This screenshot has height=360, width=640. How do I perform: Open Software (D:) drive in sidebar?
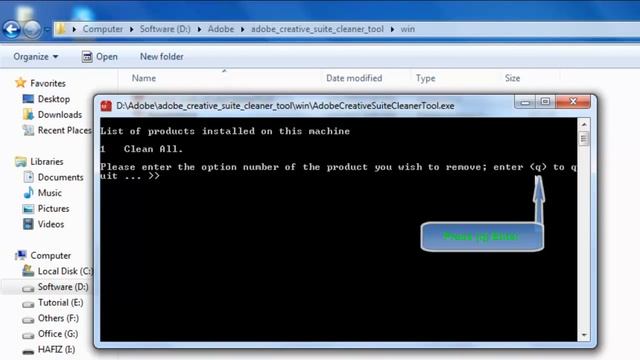point(63,287)
